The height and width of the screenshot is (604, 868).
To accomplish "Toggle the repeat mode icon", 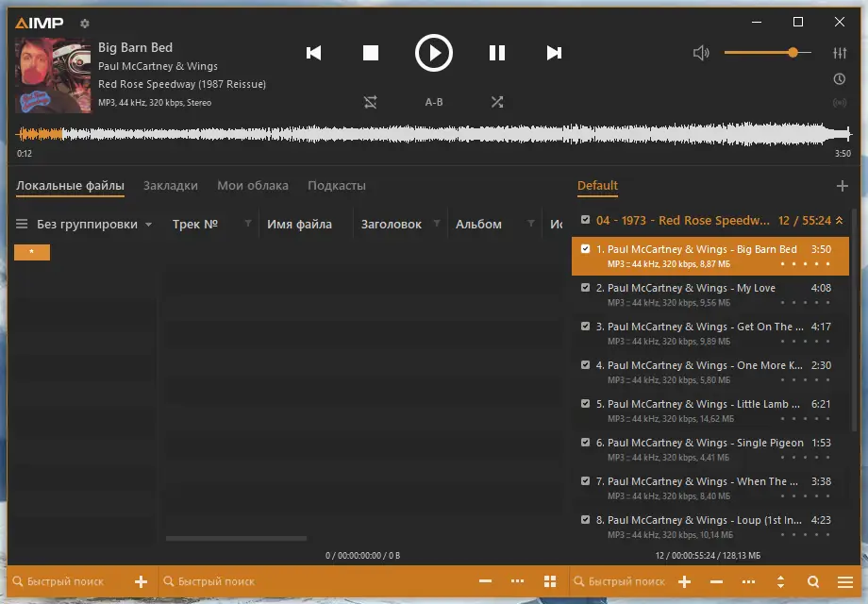I will click(x=370, y=102).
